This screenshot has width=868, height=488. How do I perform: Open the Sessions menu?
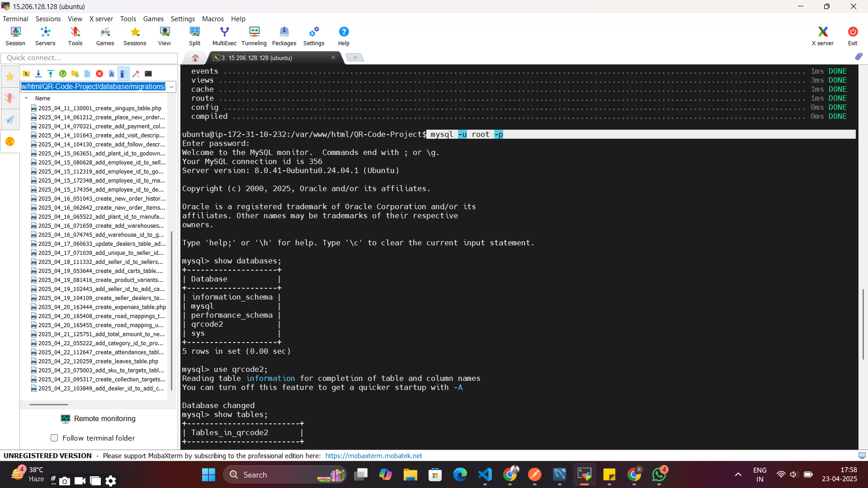(x=48, y=19)
